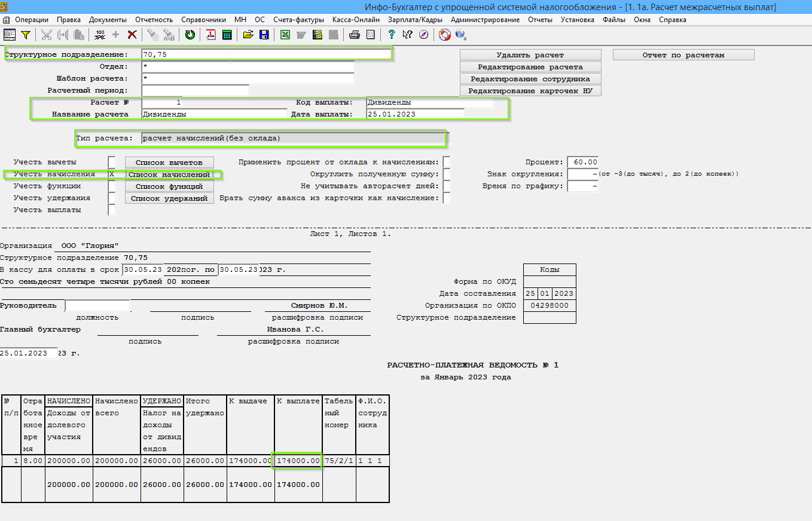The image size is (812, 521).
Task: Export to Excel using green X icon
Action: (x=285, y=35)
